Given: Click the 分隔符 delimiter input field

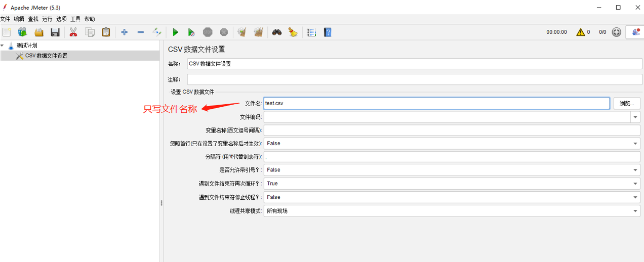Looking at the screenshot, I should tap(452, 157).
